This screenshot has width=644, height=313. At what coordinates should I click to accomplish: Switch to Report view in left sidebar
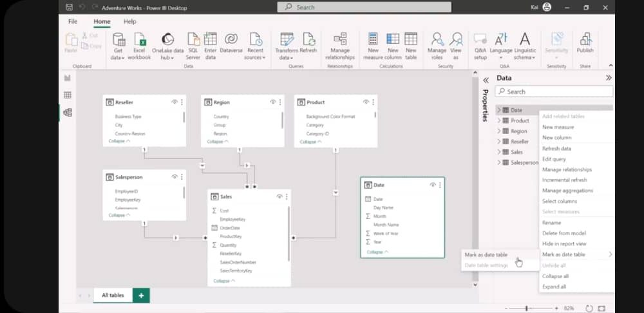pyautogui.click(x=68, y=78)
